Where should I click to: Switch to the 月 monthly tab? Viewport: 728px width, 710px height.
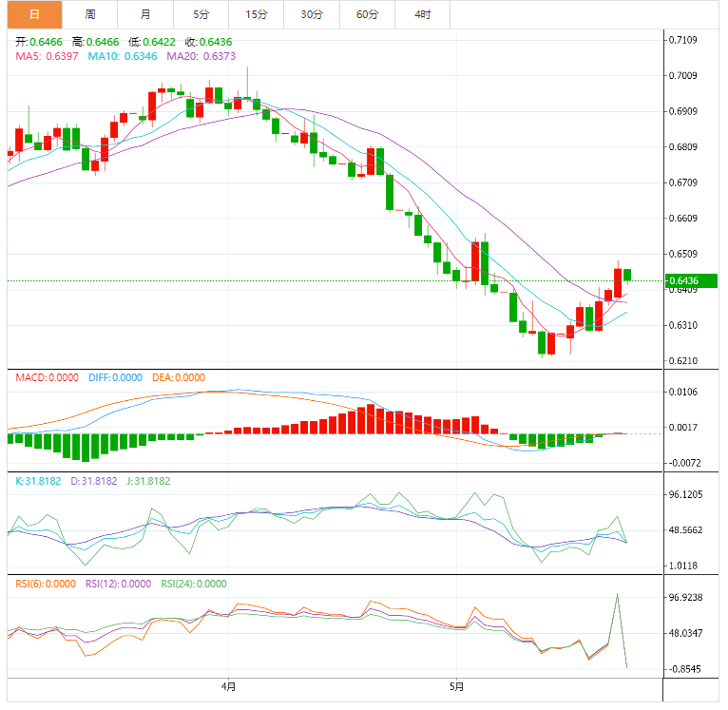coord(145,14)
